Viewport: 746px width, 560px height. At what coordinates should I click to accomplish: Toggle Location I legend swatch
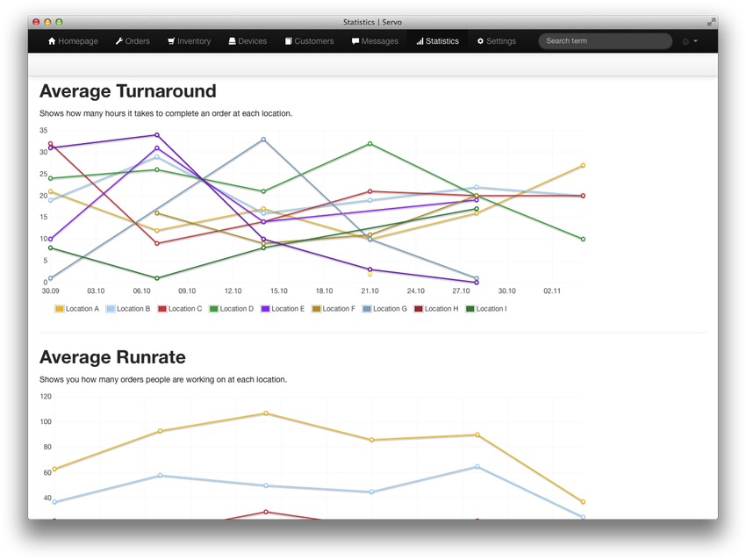click(x=470, y=309)
